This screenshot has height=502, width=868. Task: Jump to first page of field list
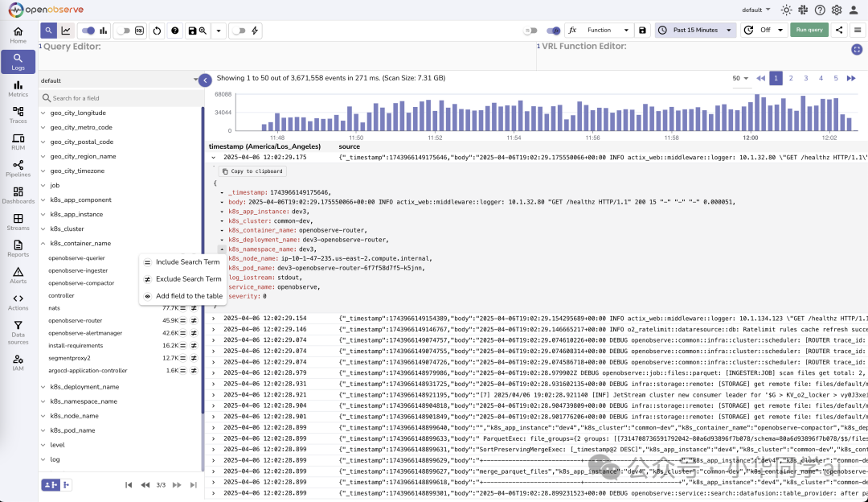click(x=129, y=485)
